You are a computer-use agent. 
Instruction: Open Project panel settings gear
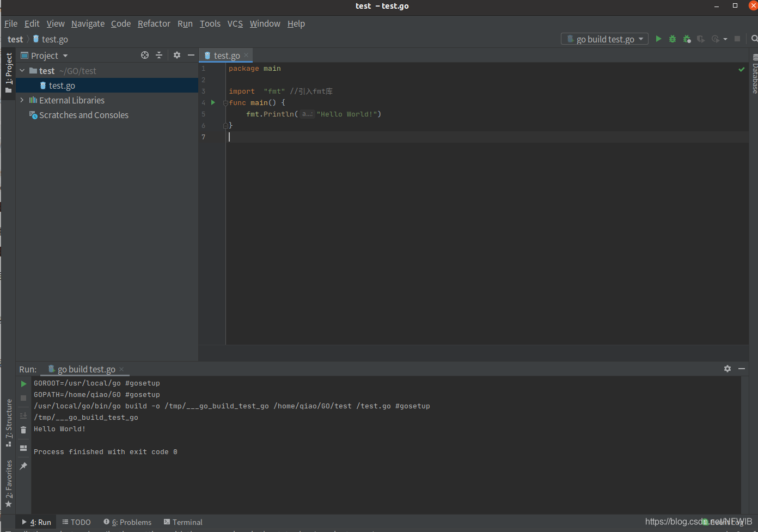pyautogui.click(x=177, y=55)
